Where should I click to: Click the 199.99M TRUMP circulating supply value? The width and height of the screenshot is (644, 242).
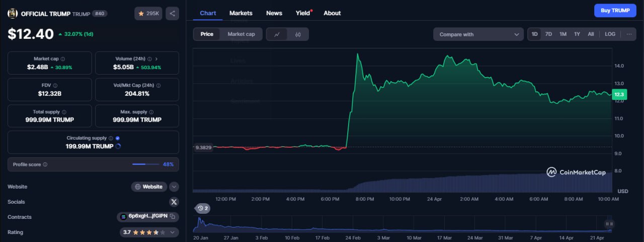point(90,147)
